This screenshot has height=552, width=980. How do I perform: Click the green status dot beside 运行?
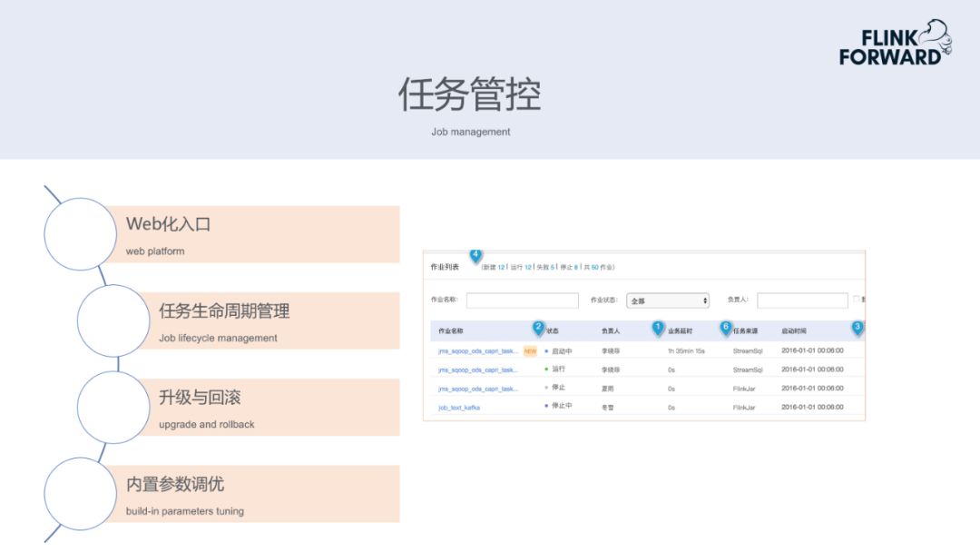(x=546, y=370)
